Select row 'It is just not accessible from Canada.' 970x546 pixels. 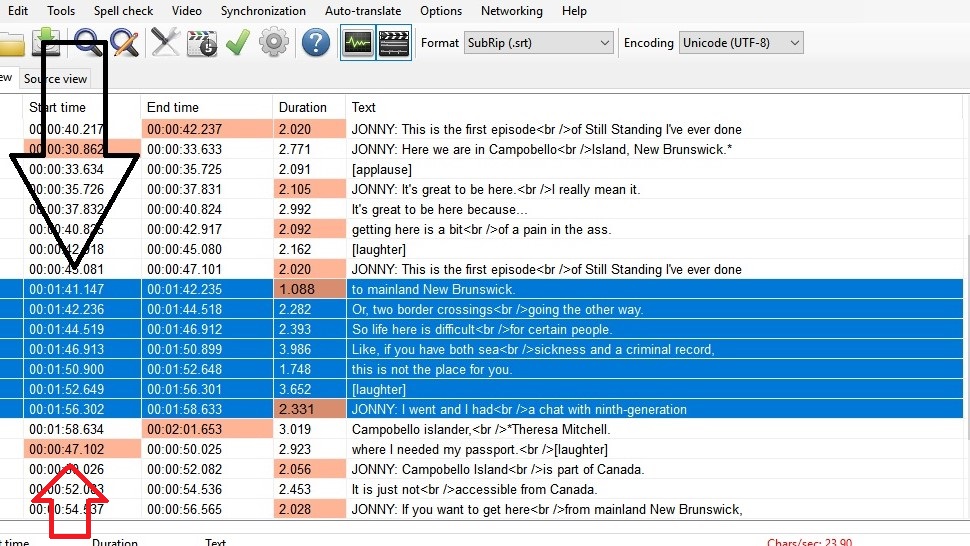tap(481, 489)
